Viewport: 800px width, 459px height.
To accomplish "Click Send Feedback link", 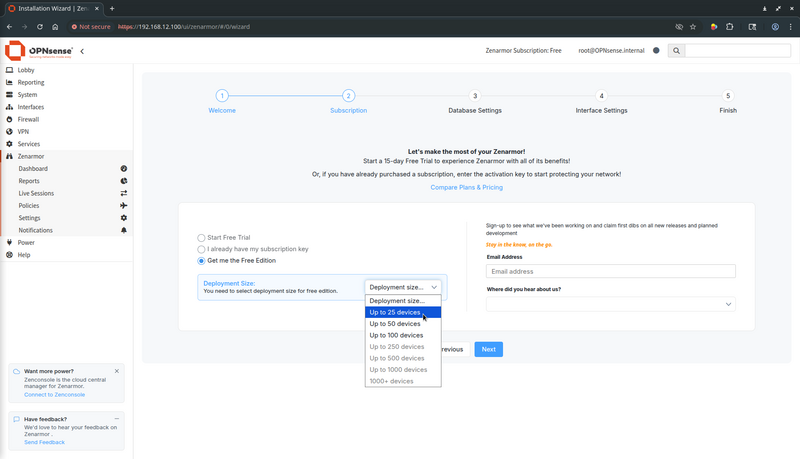I will click(44, 442).
